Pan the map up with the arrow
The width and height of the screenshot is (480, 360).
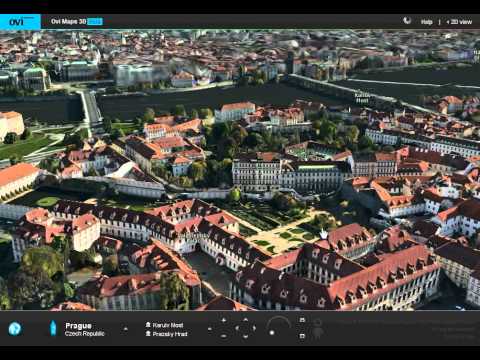[246, 319]
